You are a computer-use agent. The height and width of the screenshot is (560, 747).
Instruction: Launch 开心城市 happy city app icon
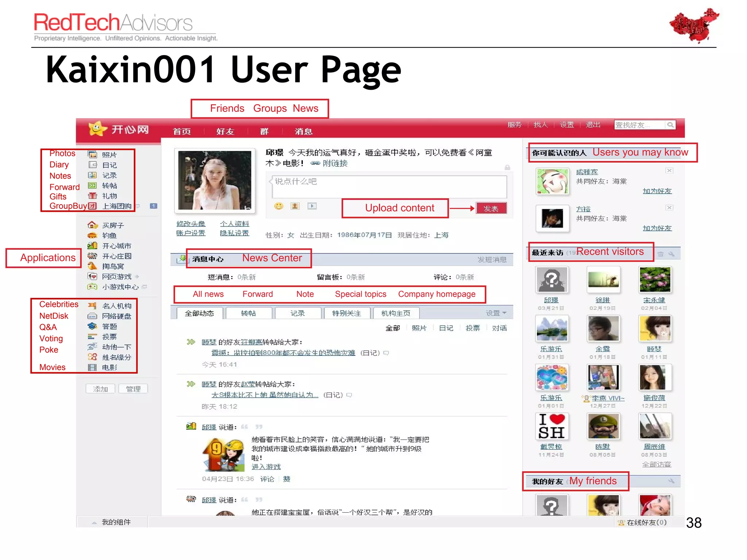(92, 246)
